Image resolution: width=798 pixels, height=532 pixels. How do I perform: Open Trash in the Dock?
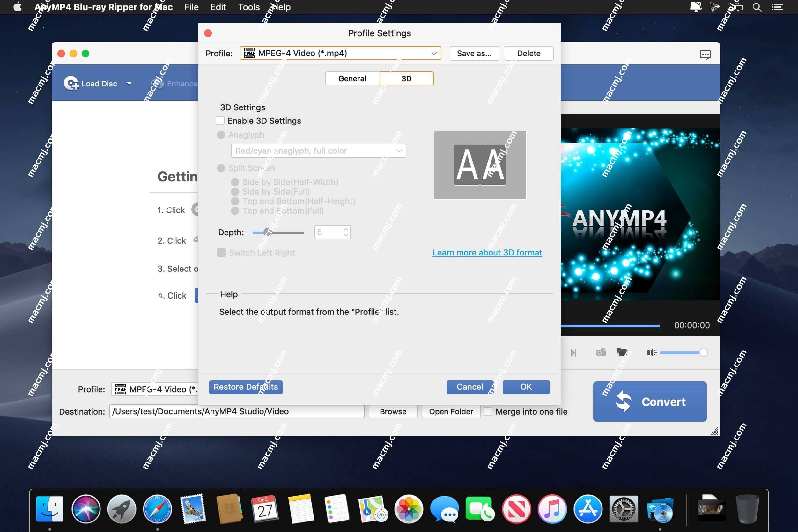747,509
